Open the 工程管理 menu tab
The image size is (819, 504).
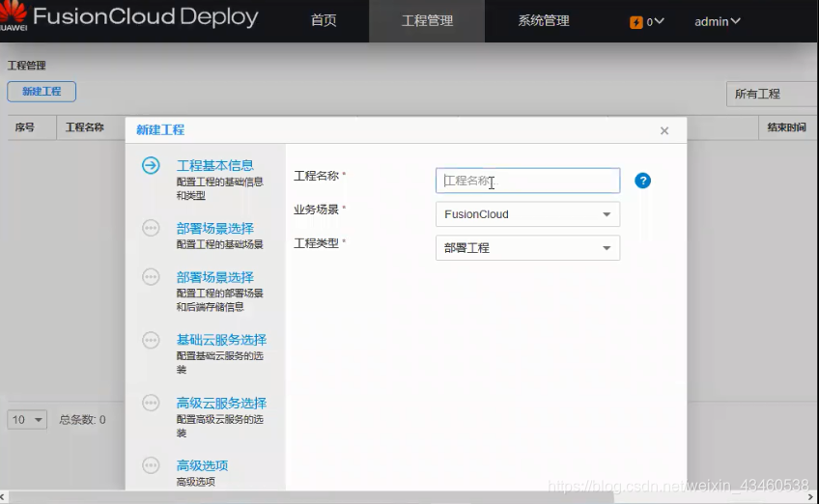(427, 21)
